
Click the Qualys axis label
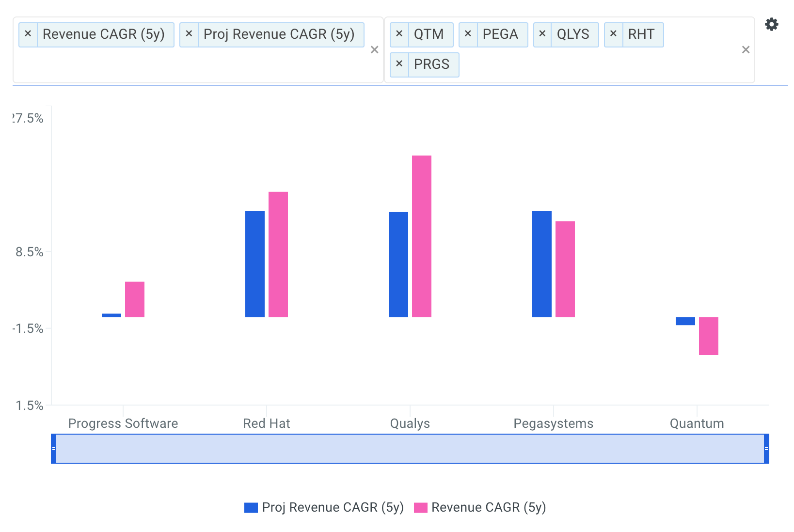(x=410, y=423)
